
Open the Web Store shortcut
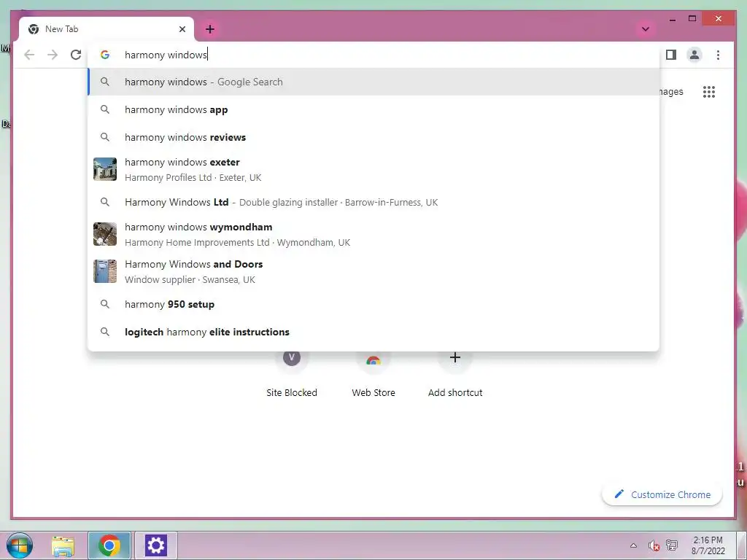[x=373, y=374]
